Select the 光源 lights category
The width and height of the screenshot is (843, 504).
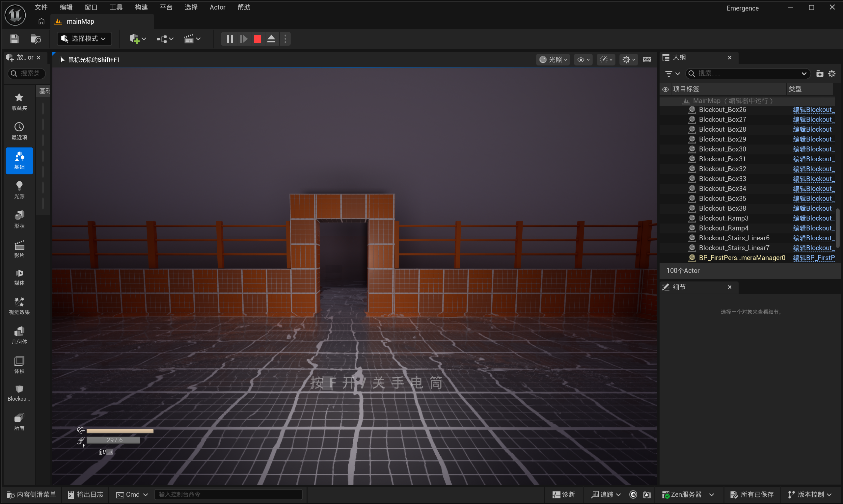tap(19, 190)
